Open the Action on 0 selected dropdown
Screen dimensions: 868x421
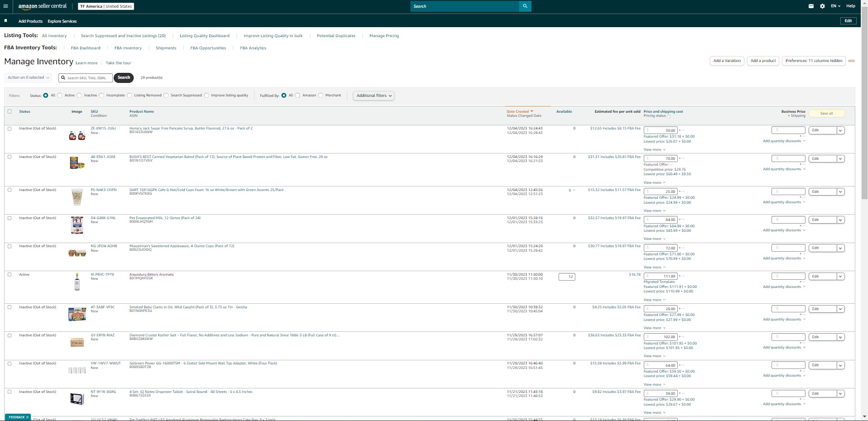pos(28,77)
